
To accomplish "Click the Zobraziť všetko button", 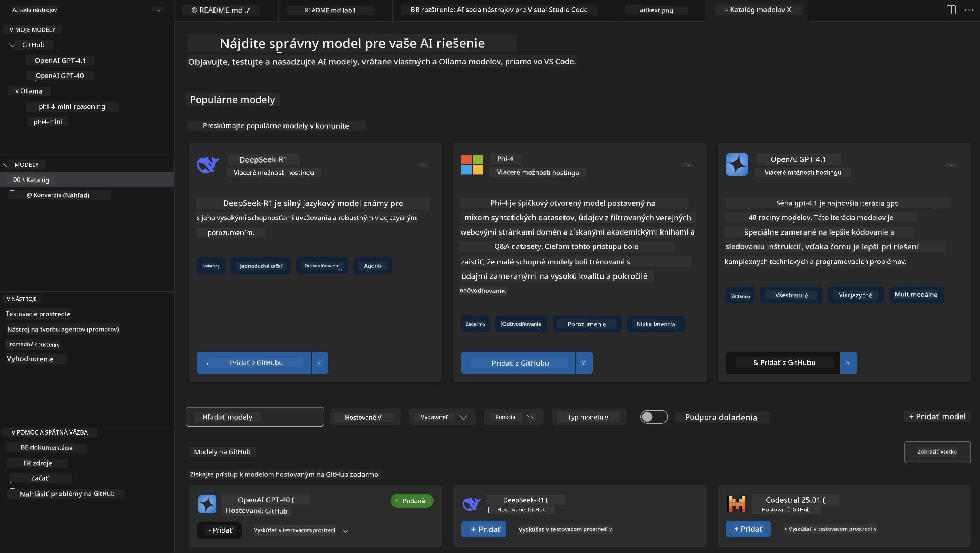I will [937, 452].
